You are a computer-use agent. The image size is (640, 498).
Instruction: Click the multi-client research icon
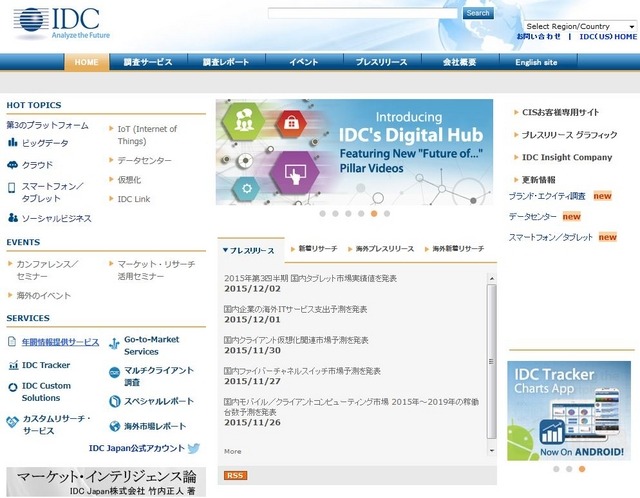tap(115, 372)
